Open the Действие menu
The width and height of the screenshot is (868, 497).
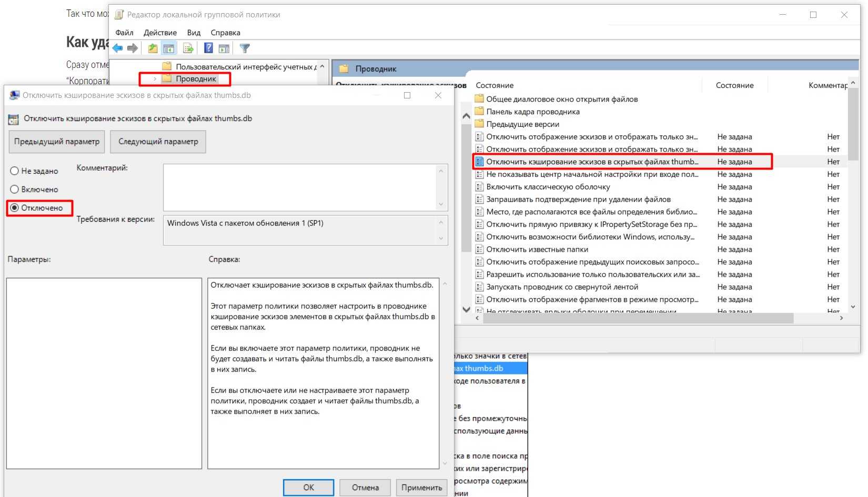pyautogui.click(x=160, y=33)
